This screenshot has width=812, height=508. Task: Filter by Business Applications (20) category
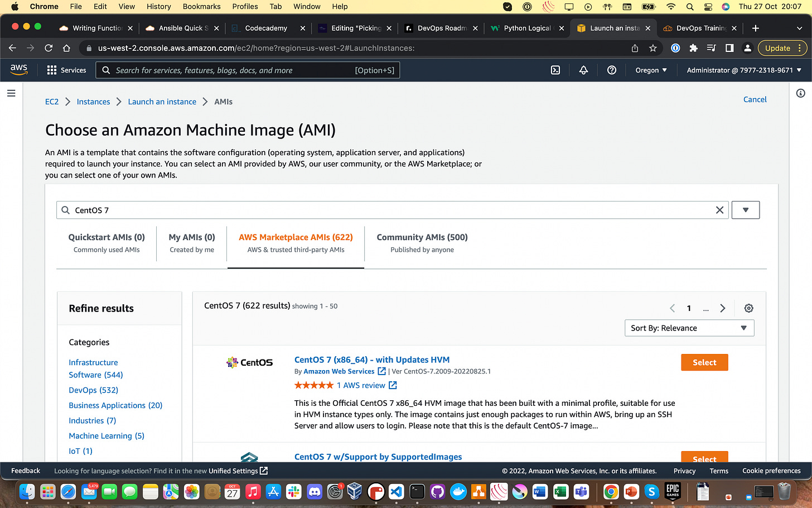tap(115, 405)
